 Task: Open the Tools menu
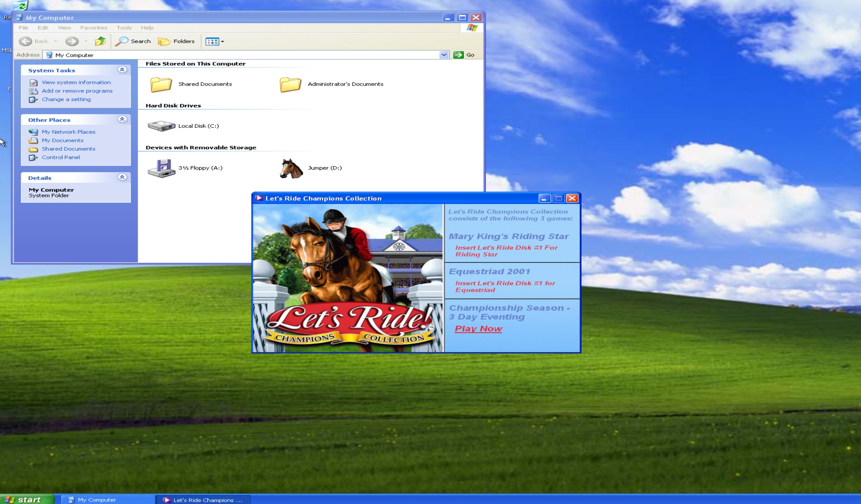pyautogui.click(x=124, y=28)
